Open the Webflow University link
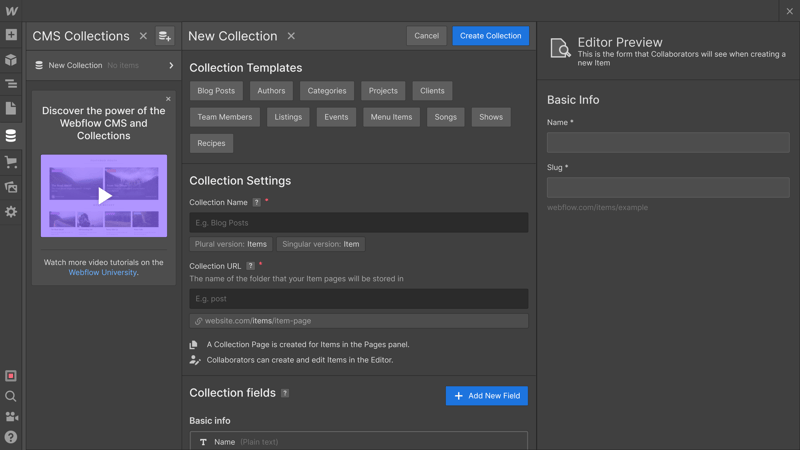 (x=103, y=272)
